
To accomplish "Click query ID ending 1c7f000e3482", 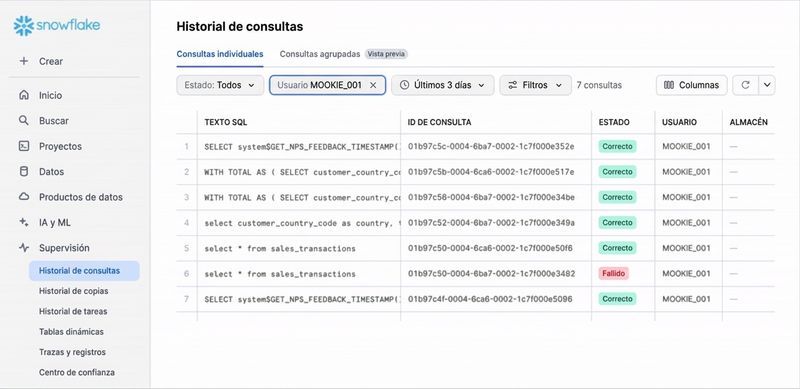I will [x=491, y=274].
